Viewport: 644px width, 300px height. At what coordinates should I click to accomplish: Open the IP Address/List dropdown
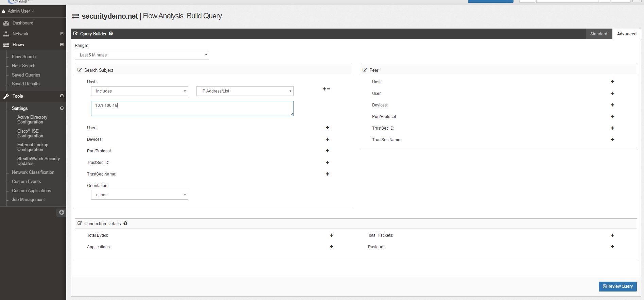click(x=245, y=91)
